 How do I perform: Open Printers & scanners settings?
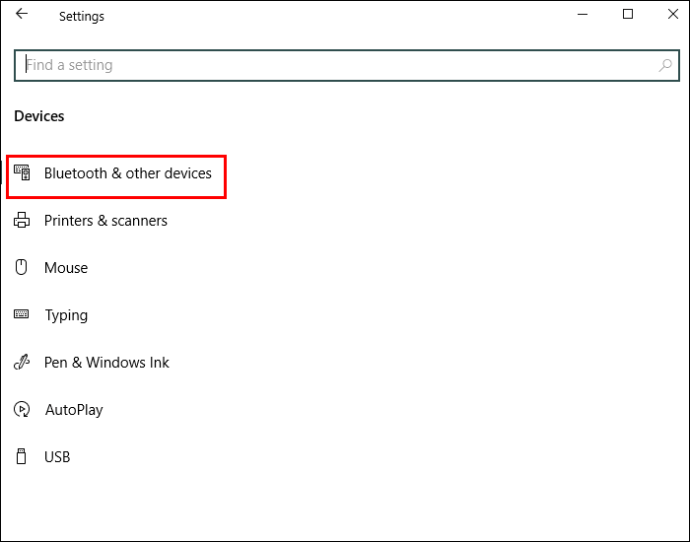(x=106, y=221)
